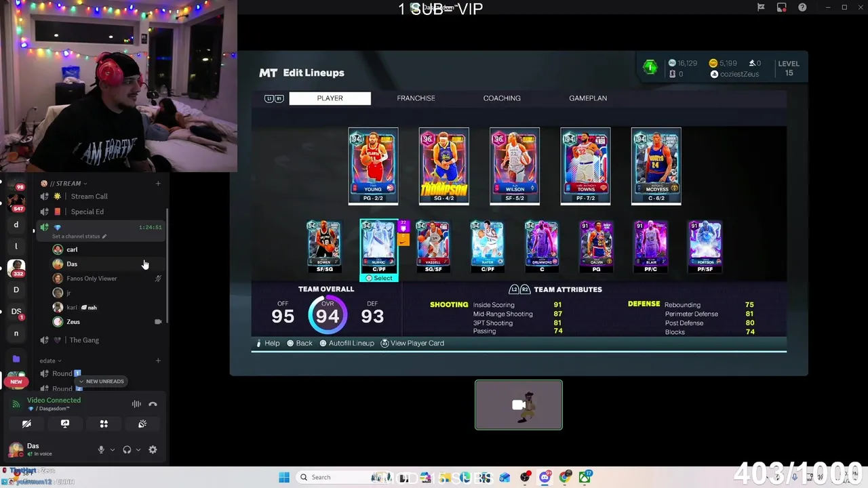This screenshot has width=868, height=488.
Task: Choose the Fortson PF/SF bench card
Action: point(705,247)
